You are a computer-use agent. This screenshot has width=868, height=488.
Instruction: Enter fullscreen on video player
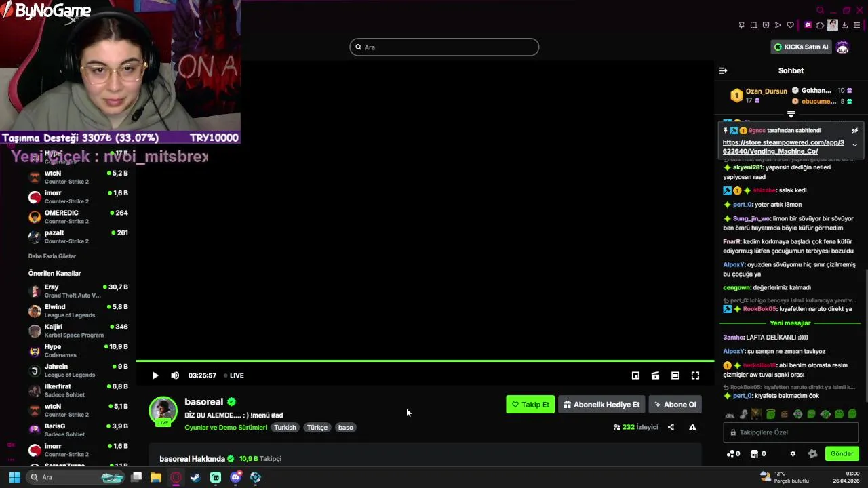[695, 375]
